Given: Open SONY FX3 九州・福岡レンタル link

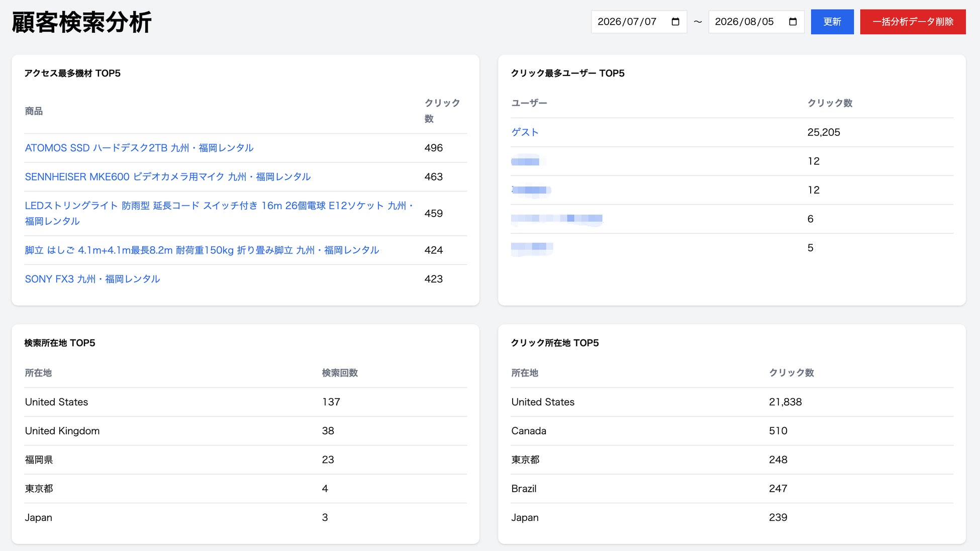Looking at the screenshot, I should coord(92,279).
